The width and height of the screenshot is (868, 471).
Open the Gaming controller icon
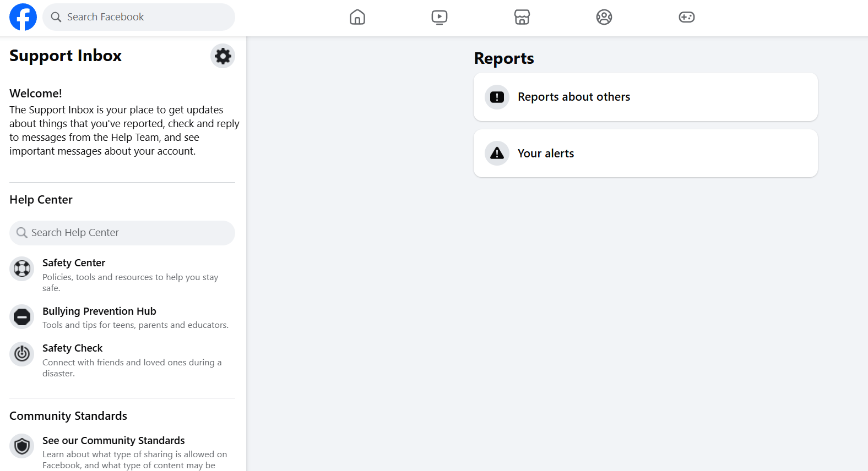click(x=687, y=17)
